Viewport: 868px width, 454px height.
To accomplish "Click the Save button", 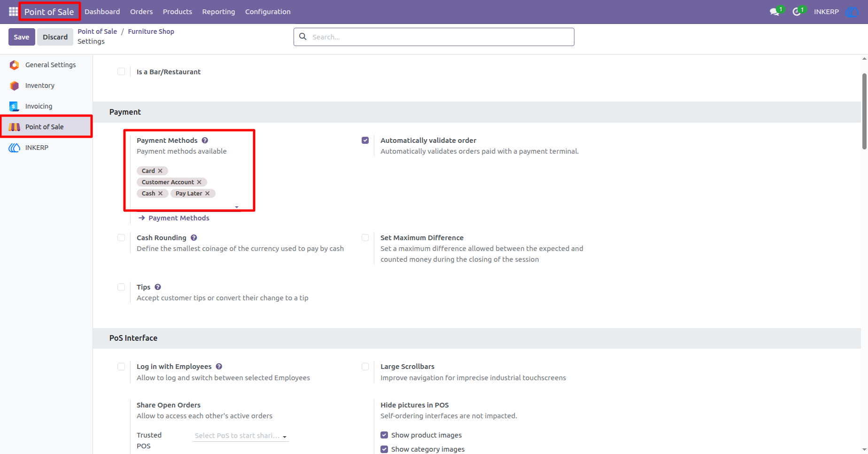I will [x=22, y=37].
